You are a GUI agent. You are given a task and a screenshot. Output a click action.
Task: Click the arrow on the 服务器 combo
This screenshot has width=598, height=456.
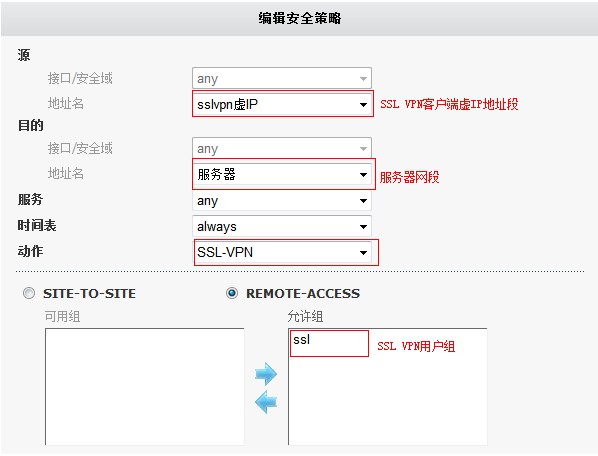click(x=363, y=175)
